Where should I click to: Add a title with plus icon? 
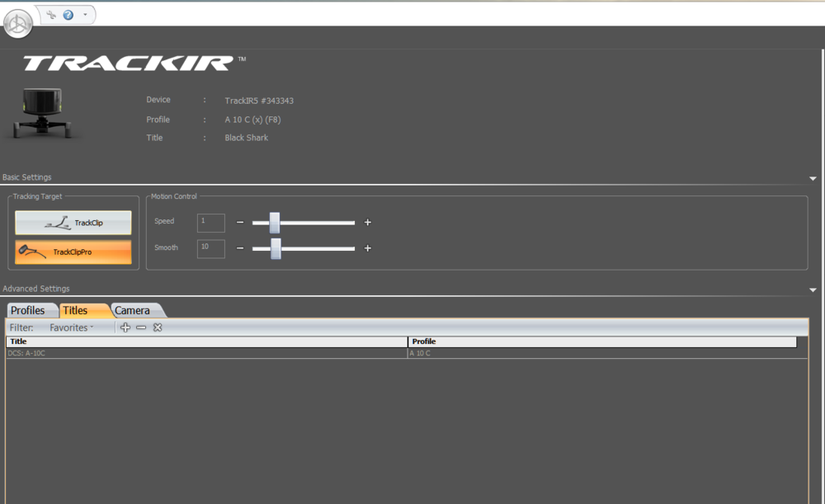(125, 327)
